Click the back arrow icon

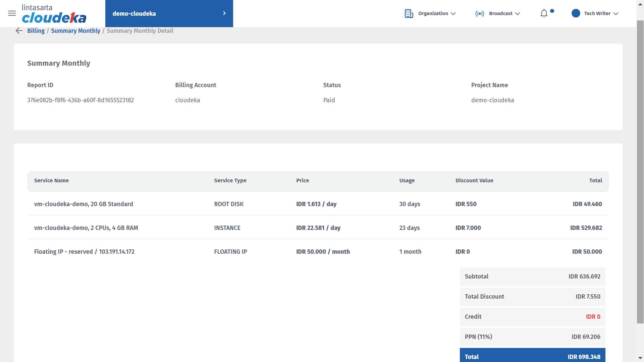coord(19,31)
